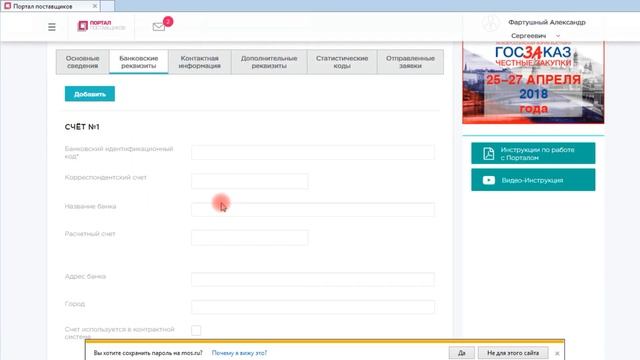The width and height of the screenshot is (640, 360).
Task: Expand the user name dropdown chevron
Action: tap(558, 36)
